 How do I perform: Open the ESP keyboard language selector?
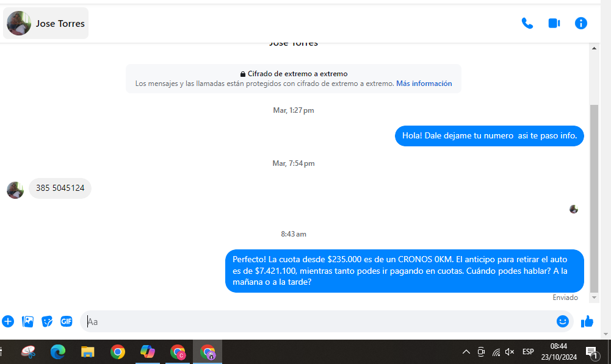[x=528, y=352]
